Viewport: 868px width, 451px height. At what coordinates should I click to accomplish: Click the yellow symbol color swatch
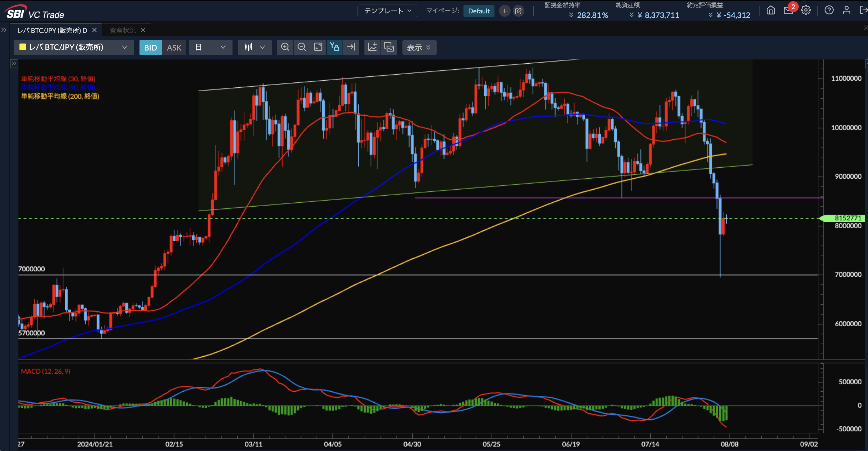pos(23,47)
